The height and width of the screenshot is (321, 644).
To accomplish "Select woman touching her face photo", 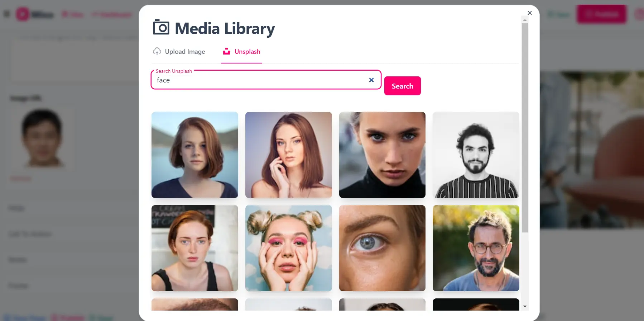I will tap(289, 155).
